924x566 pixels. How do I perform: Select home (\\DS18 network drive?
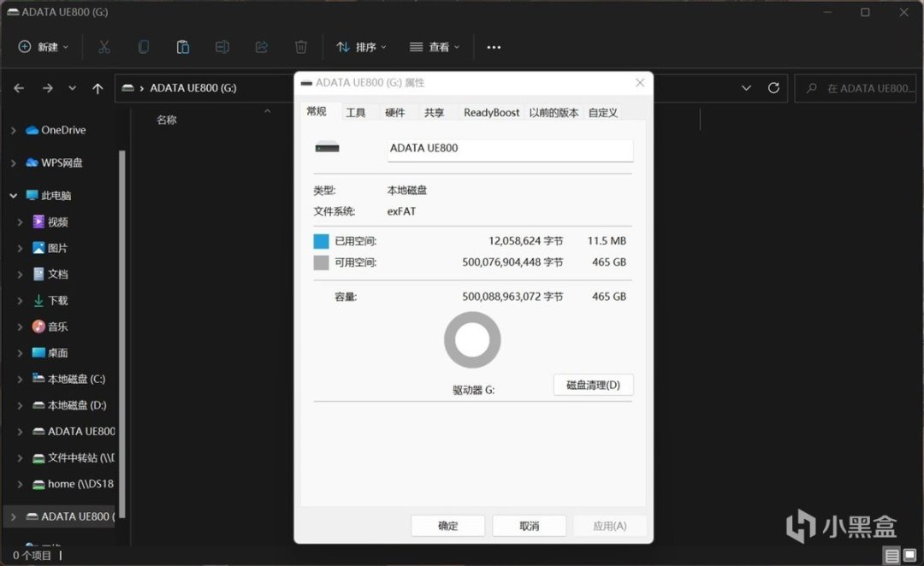(x=73, y=484)
